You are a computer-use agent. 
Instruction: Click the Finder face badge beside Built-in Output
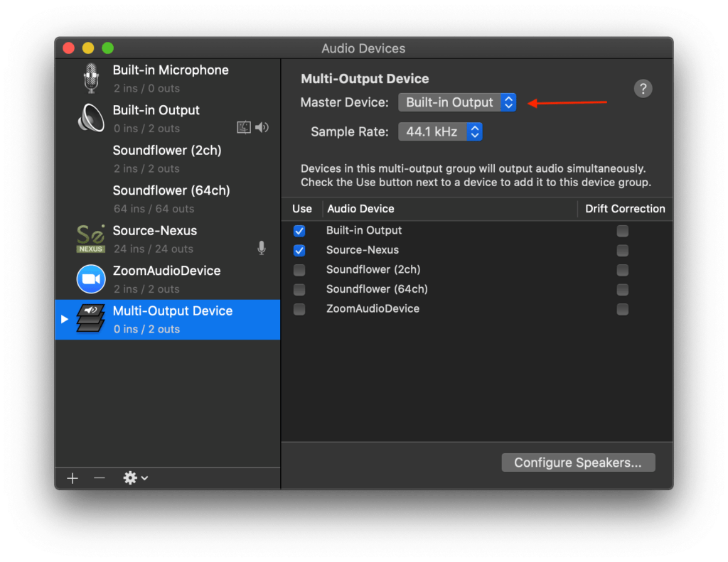pos(244,126)
